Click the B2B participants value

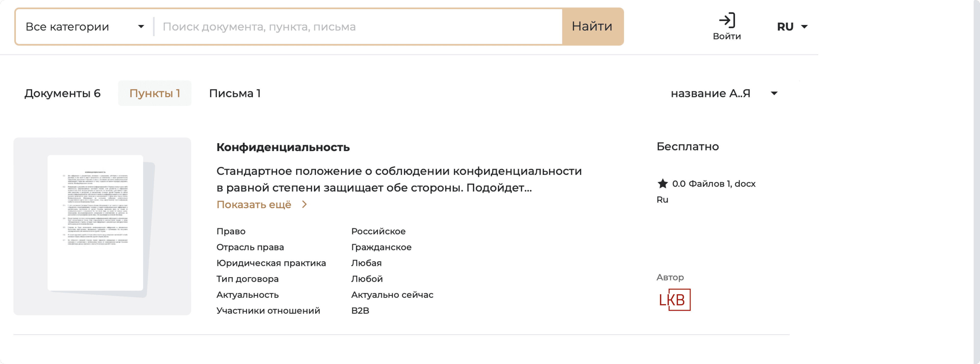pos(360,311)
